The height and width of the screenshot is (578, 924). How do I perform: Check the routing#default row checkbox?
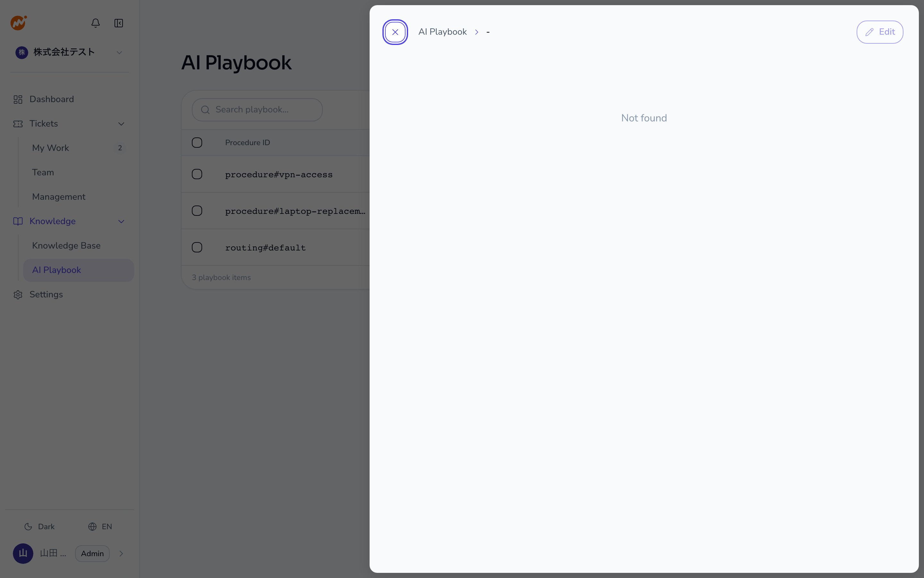[197, 248]
